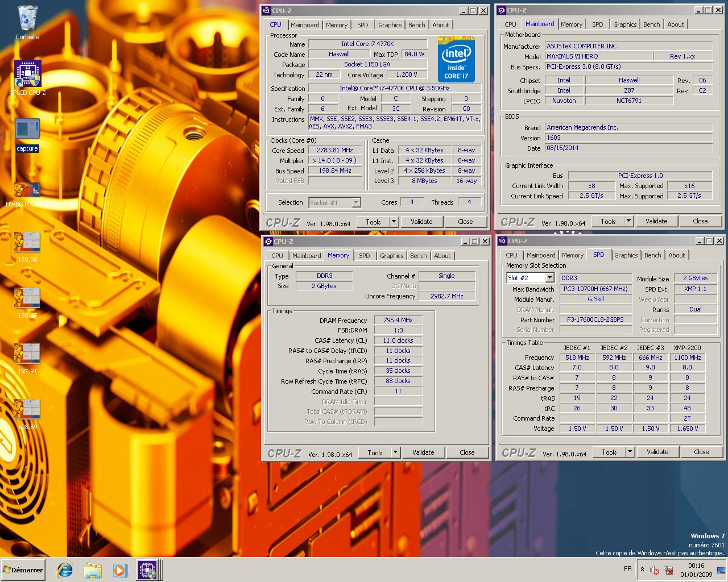Open Tools dropdown arrow in Memory window

(395, 452)
